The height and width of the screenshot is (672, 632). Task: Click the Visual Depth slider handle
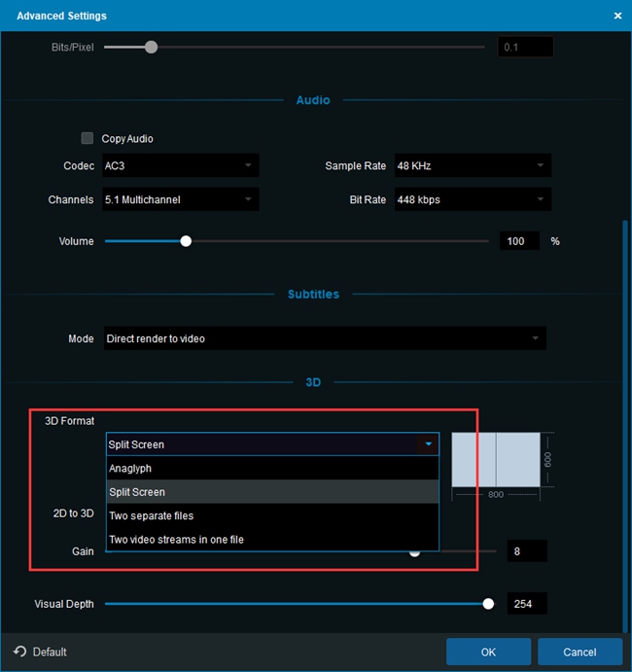coord(488,603)
